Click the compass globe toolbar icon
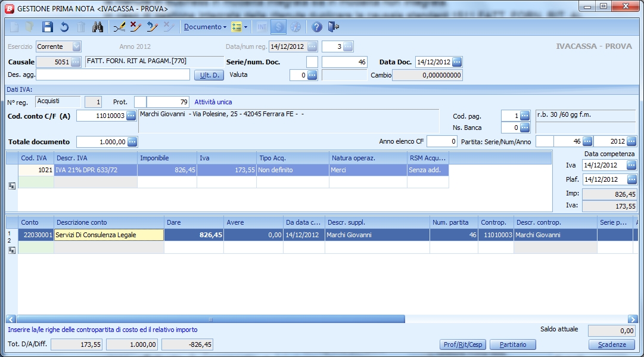644x357 pixels. [295, 27]
